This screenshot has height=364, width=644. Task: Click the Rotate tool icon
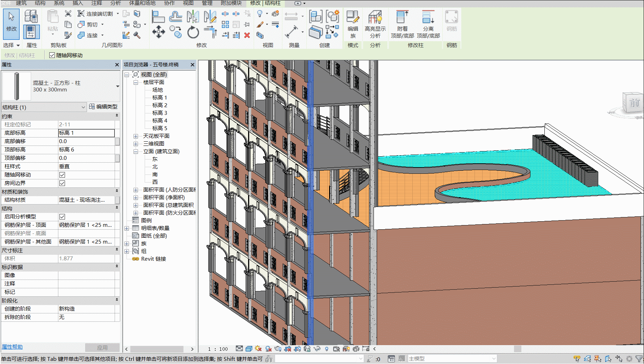tap(193, 32)
